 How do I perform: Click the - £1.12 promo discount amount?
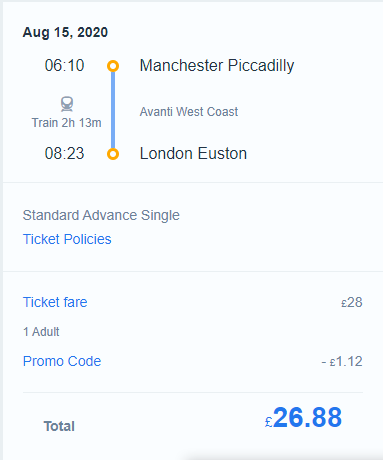point(342,361)
